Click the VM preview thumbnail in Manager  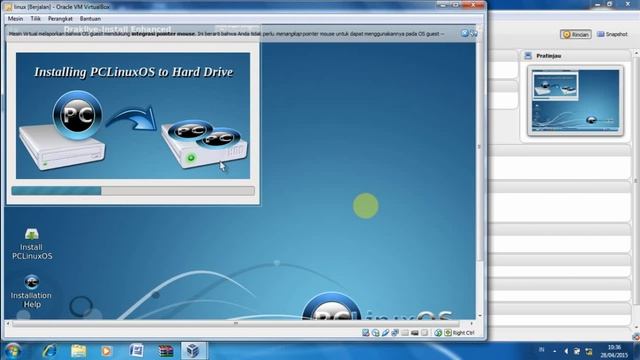click(x=576, y=100)
